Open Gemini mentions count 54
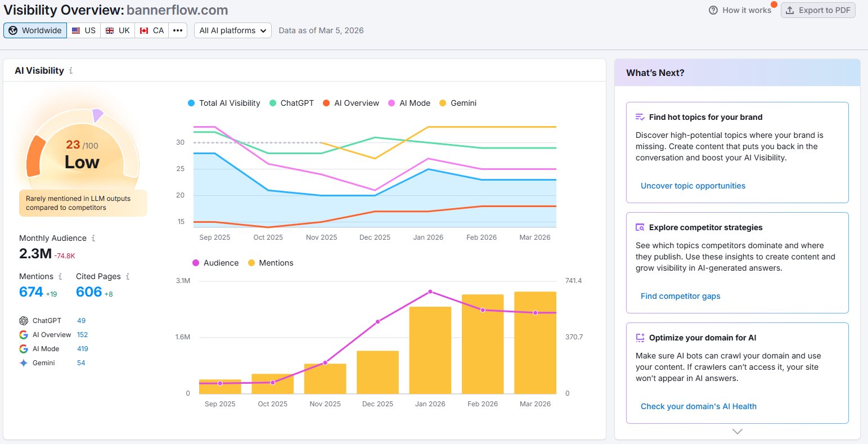Viewport: 868px width, 444px height. tap(81, 363)
